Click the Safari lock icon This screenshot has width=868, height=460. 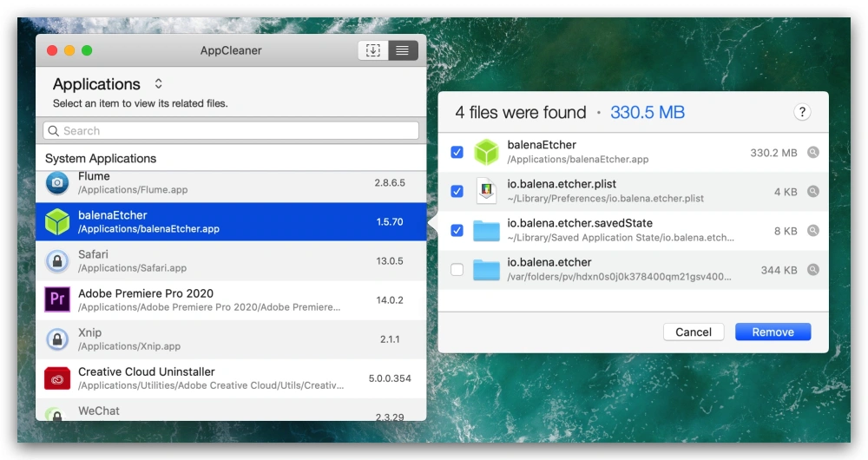(x=57, y=260)
